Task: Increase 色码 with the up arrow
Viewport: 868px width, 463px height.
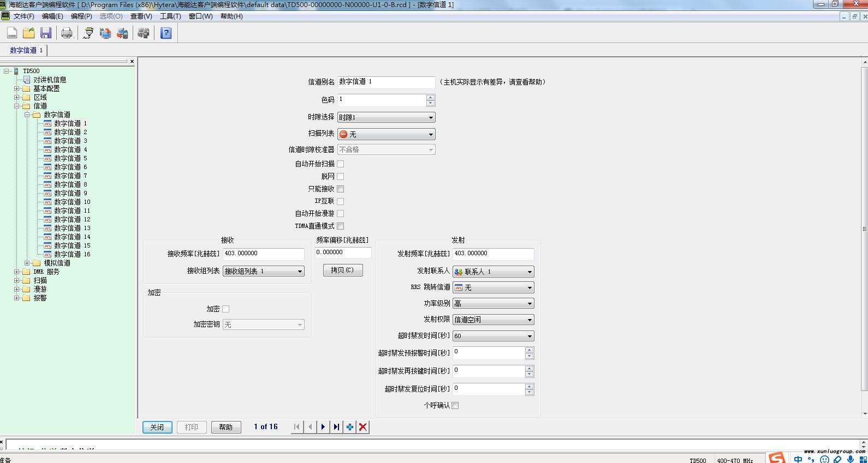Action: (430, 97)
